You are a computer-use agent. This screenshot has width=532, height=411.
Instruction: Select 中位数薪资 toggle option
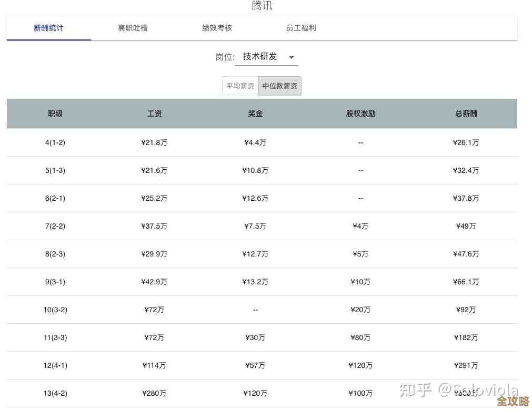click(x=279, y=86)
